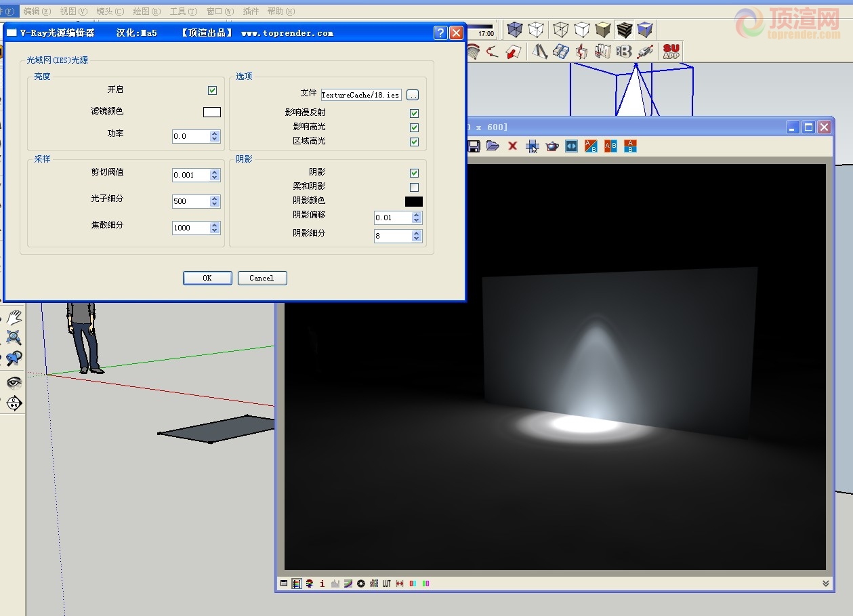Open the 帮助 (Help) menu
This screenshot has height=616, width=853.
pos(280,12)
